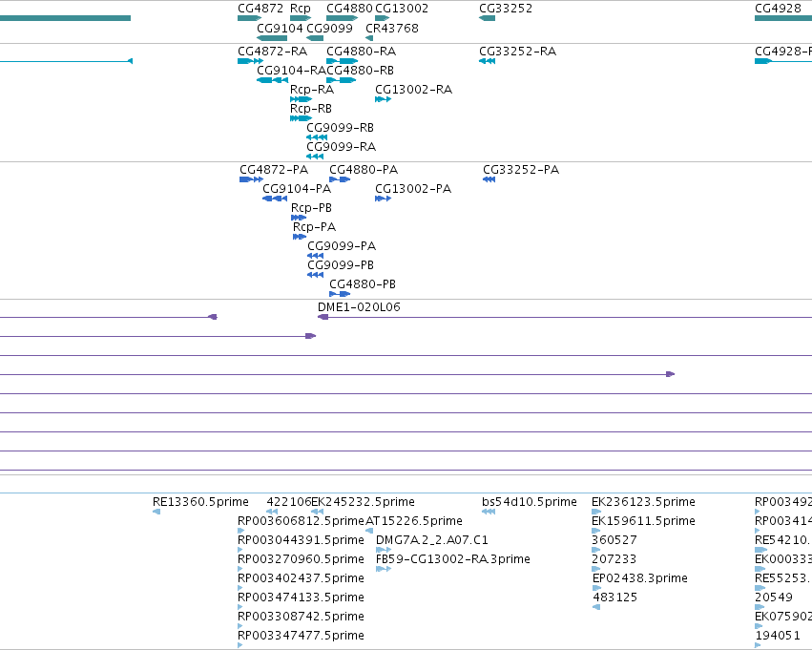Click the RP003044391.5prime EST label
812x650 pixels.
click(x=301, y=540)
